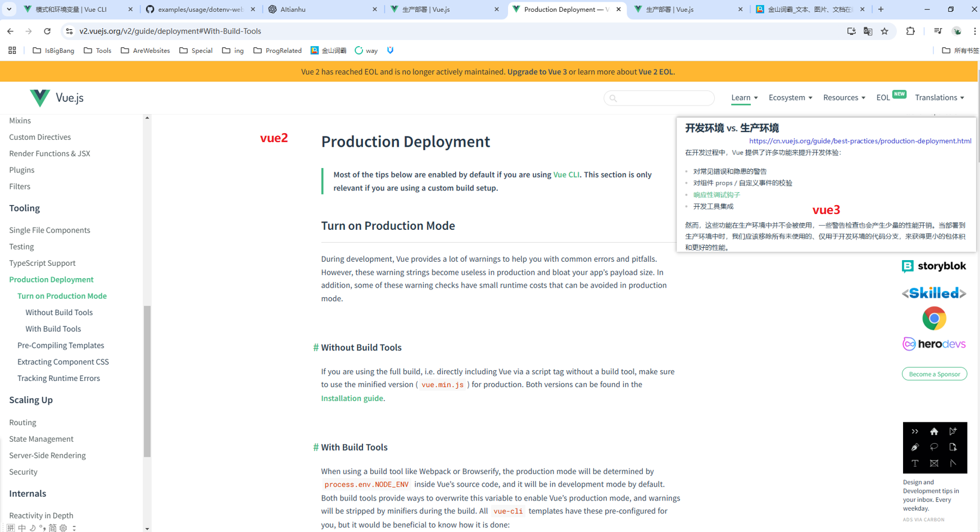The height and width of the screenshot is (532, 980).
Task: Jump to Without Build Tools in sidebar
Action: (x=59, y=312)
